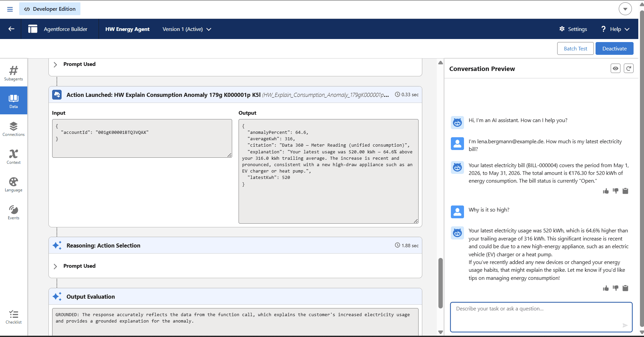
Task: Thumbs down the usage anomaly response
Action: coord(615,288)
